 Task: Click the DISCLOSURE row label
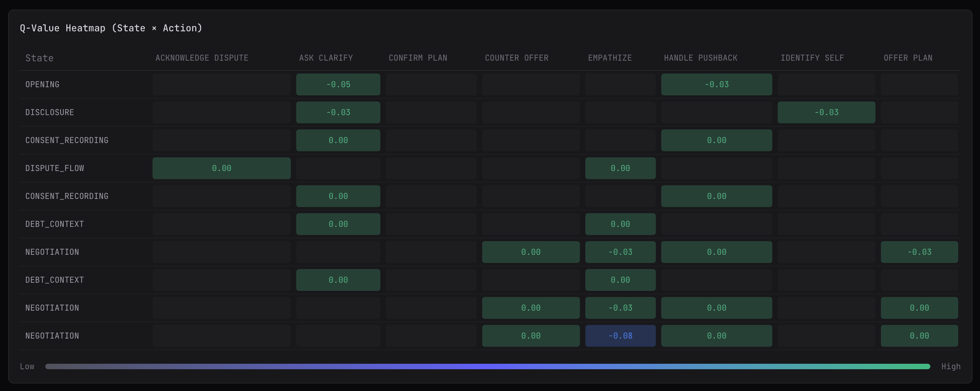tap(49, 112)
